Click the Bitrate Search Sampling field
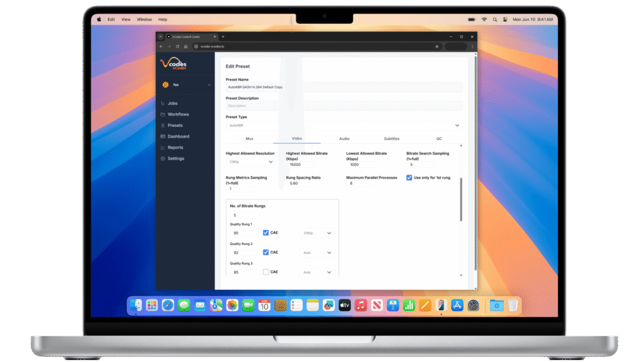 click(x=421, y=165)
